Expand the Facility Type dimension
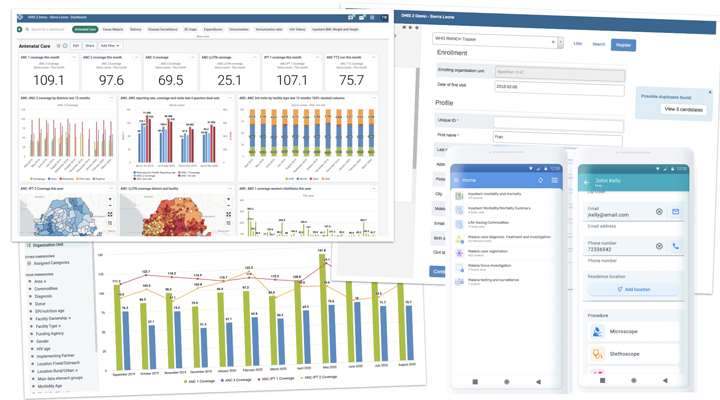This screenshot has width=720, height=400. (x=47, y=326)
